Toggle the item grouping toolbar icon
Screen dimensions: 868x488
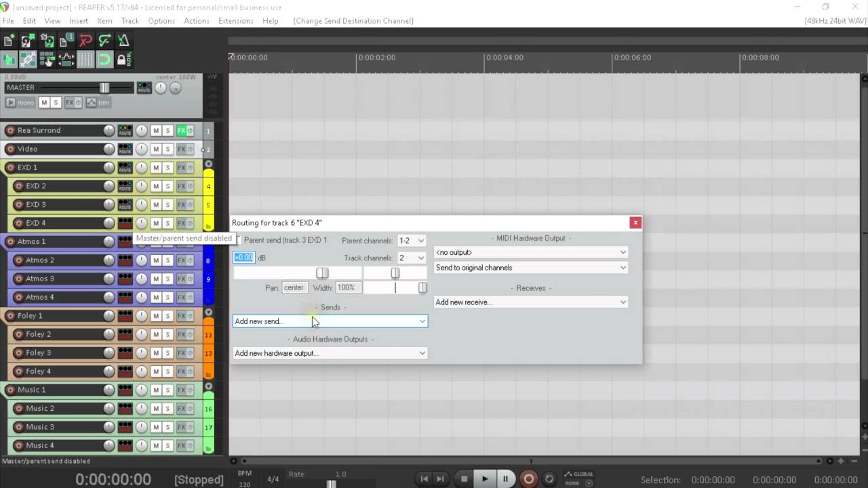tap(28, 60)
